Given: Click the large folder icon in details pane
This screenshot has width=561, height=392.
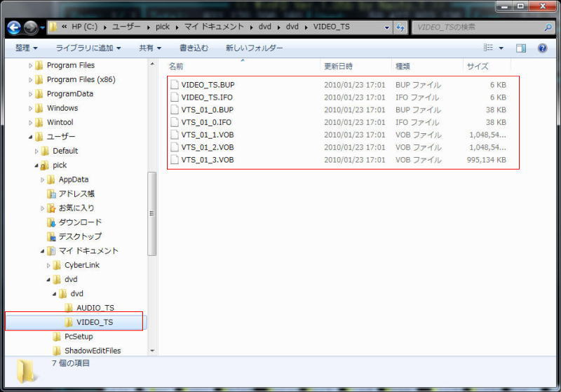Looking at the screenshot, I should pyautogui.click(x=26, y=371).
